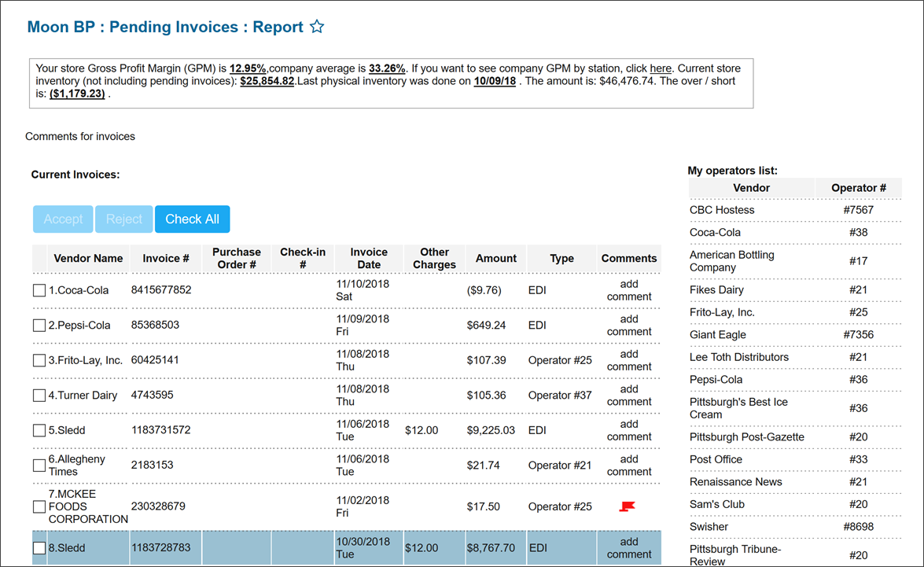Tick the Frito-Lay, Inc. invoice checkbox
This screenshot has height=567, width=924.
[x=39, y=360]
